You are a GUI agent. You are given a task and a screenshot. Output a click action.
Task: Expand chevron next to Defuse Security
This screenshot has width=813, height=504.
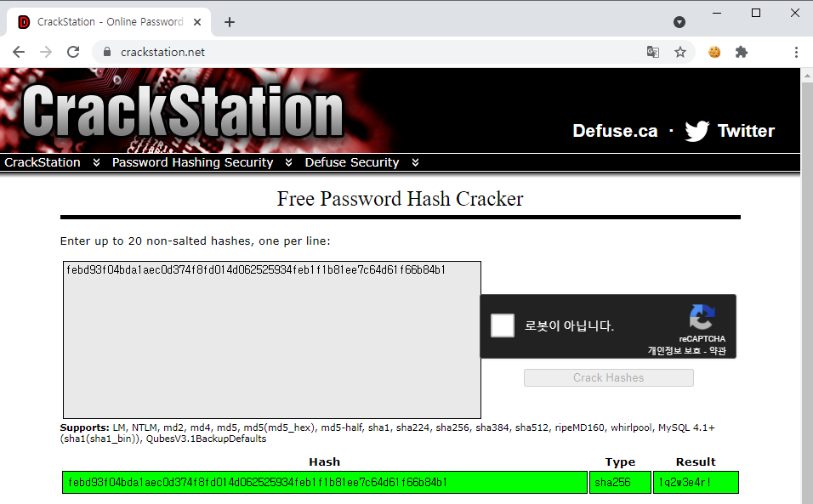(x=415, y=162)
